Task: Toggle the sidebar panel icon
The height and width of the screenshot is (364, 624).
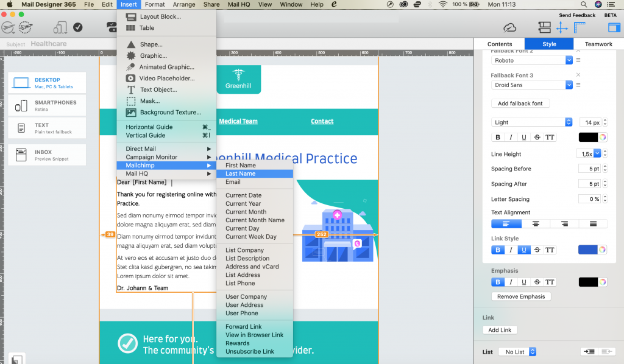Action: [x=614, y=27]
